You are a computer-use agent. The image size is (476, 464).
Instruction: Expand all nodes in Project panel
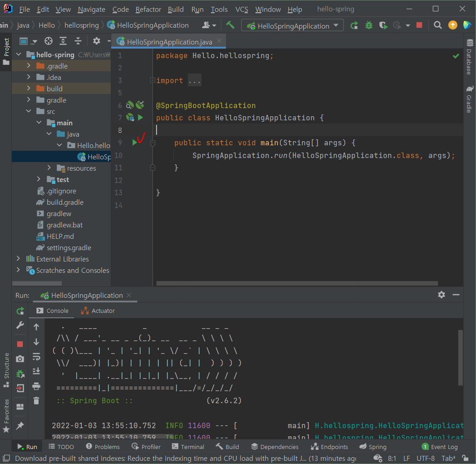coord(63,41)
